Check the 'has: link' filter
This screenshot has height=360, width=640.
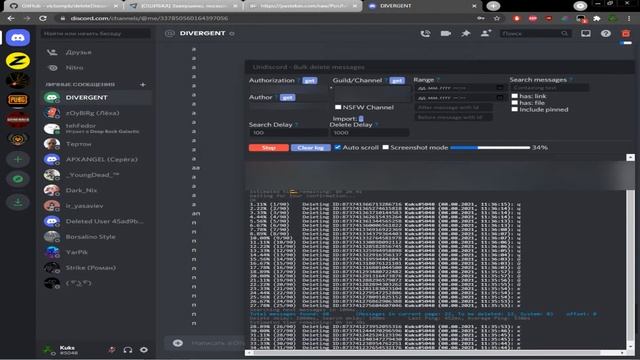(515, 96)
